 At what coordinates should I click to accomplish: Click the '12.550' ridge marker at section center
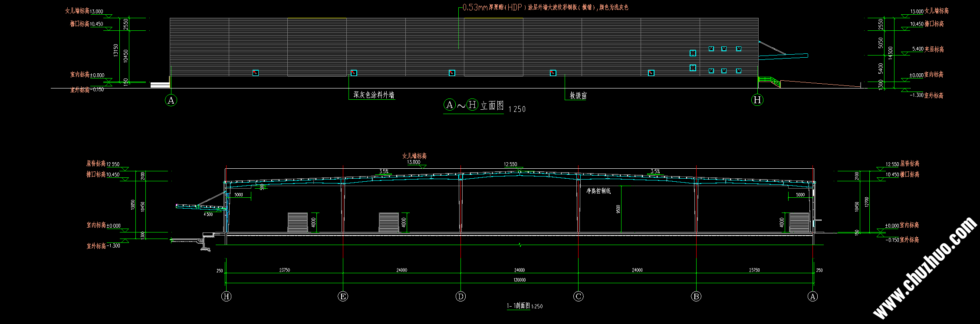coord(510,164)
